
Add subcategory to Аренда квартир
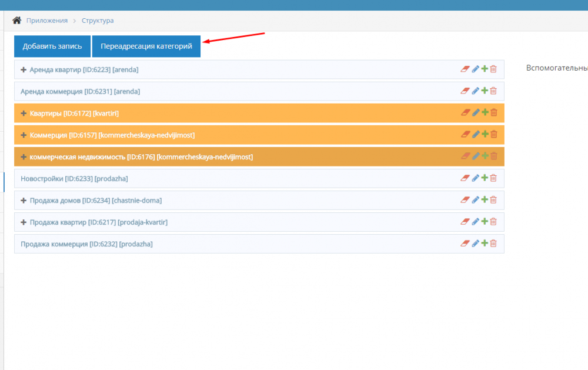pos(485,69)
